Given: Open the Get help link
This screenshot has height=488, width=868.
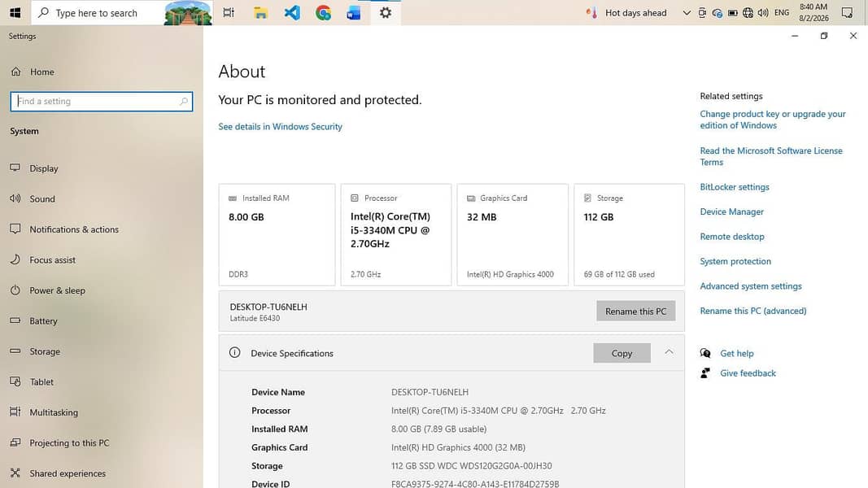Looking at the screenshot, I should [737, 354].
